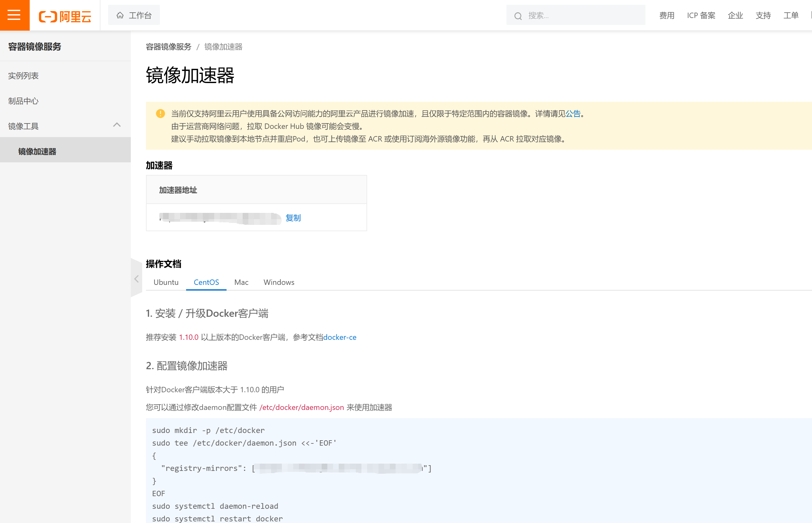Click the /etc/docker/daemon.json path text
812x523 pixels.
click(301, 407)
